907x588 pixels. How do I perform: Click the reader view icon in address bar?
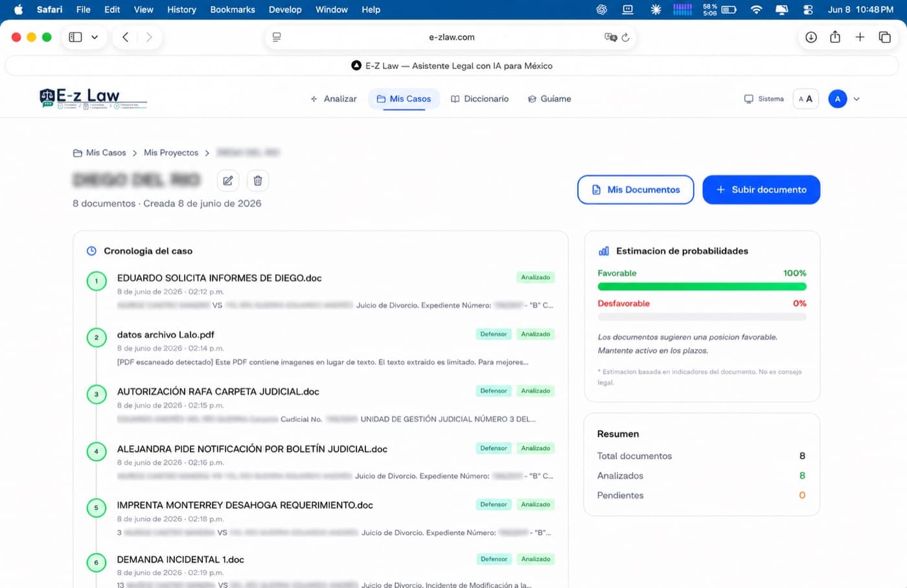[277, 38]
